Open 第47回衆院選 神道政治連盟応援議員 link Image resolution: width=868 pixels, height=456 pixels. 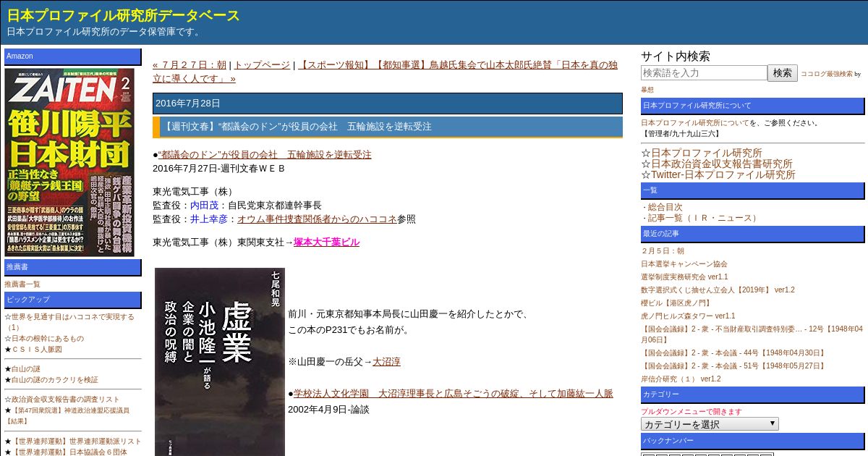(x=67, y=415)
